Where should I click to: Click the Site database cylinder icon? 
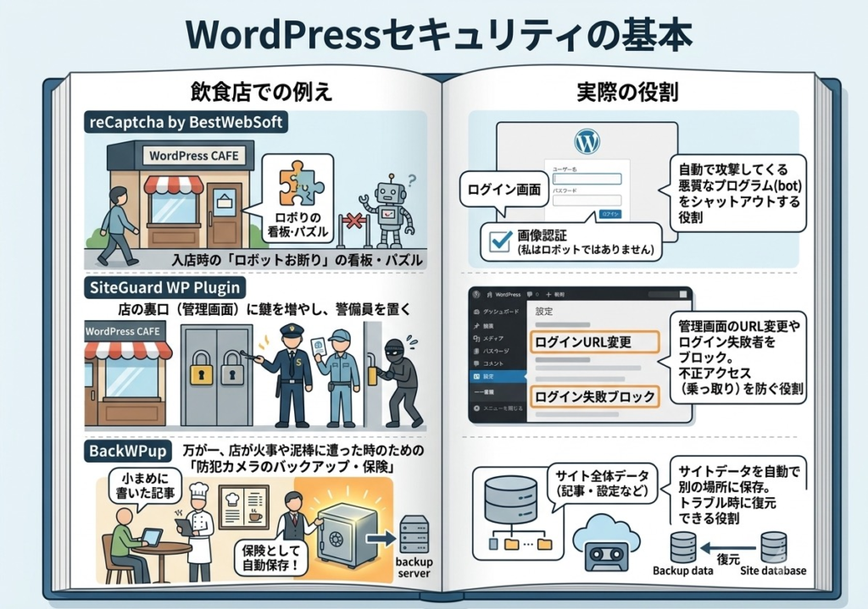click(773, 548)
